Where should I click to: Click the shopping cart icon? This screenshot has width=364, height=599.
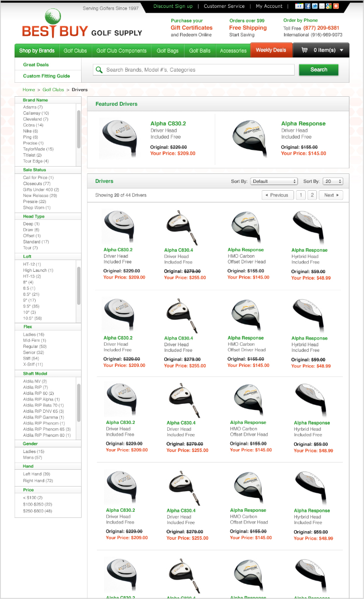[304, 50]
